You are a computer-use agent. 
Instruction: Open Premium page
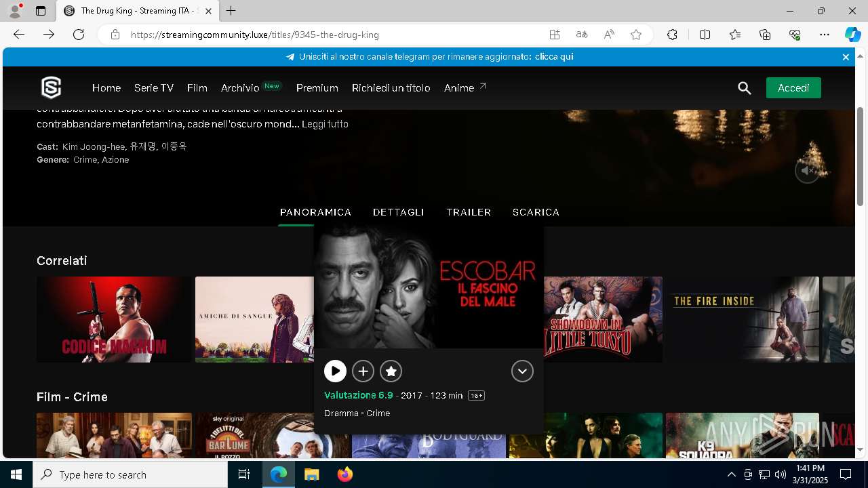pyautogui.click(x=317, y=88)
